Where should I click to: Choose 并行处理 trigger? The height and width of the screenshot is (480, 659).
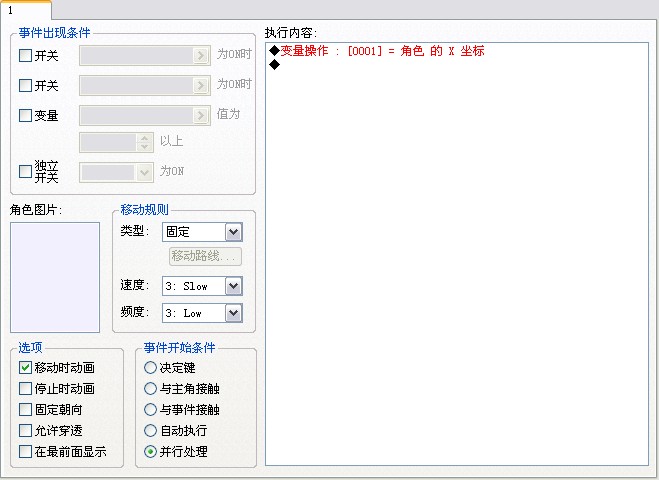150,451
